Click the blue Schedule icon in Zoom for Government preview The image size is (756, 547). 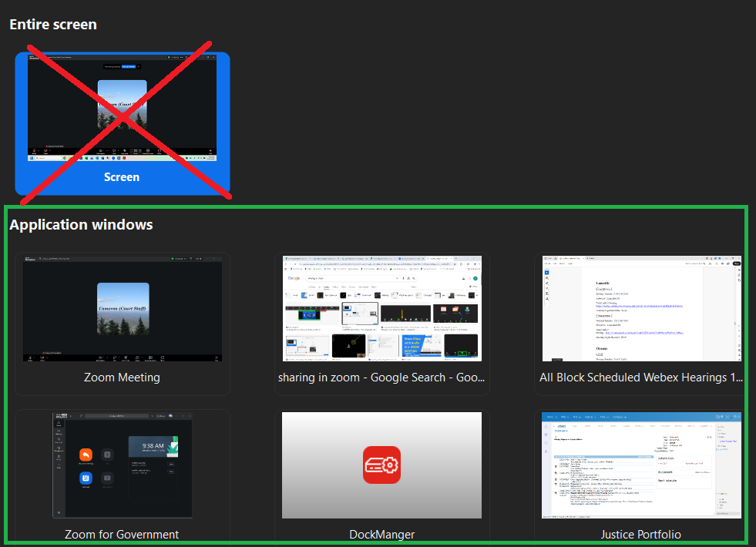86,478
